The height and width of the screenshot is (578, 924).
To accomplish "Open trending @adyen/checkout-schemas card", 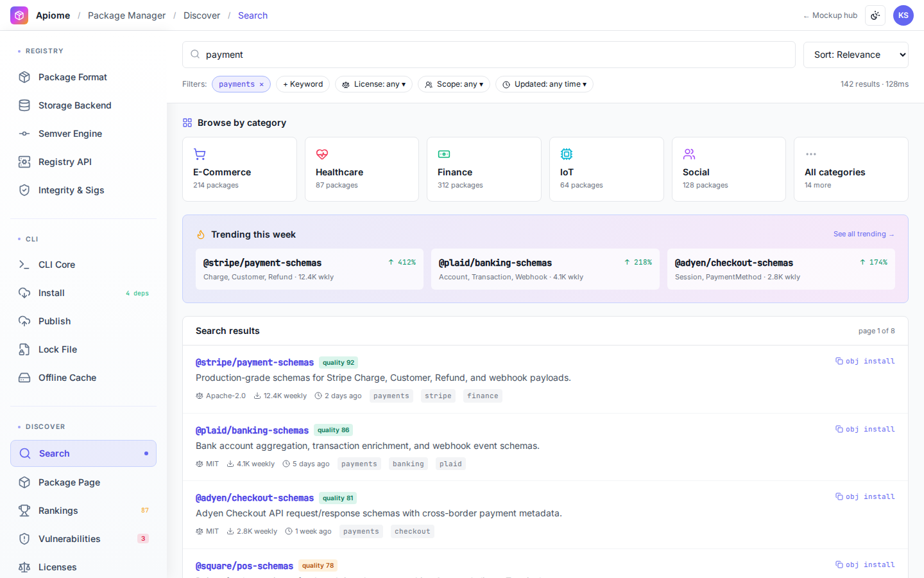I will pyautogui.click(x=781, y=269).
